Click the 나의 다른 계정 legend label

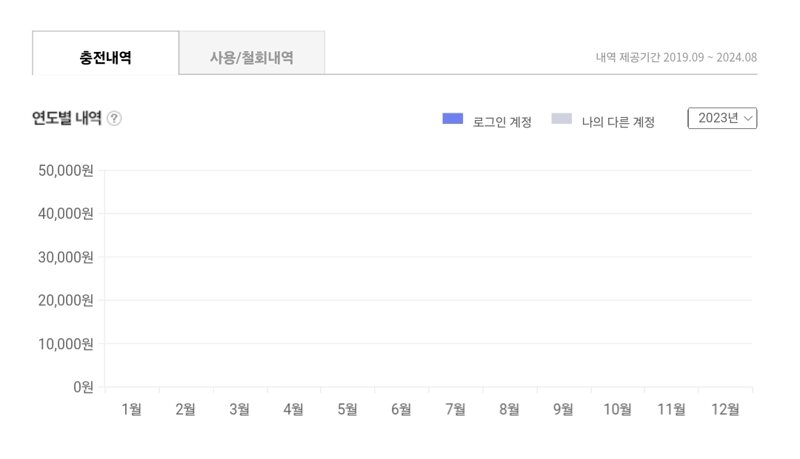[x=618, y=122]
